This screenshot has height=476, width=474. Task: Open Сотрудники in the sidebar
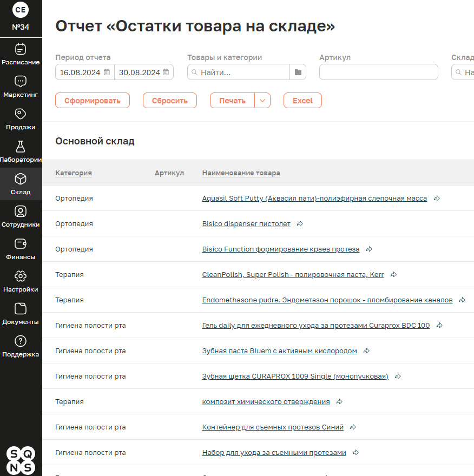(21, 216)
